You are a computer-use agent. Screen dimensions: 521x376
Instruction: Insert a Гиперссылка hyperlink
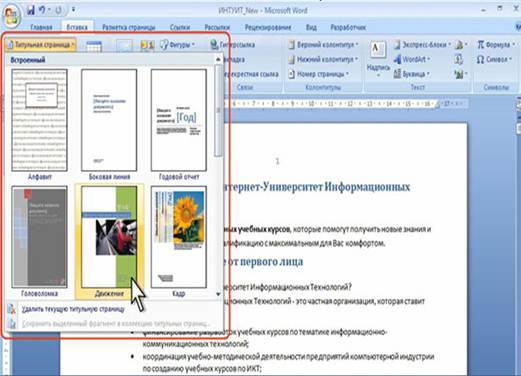[x=233, y=45]
